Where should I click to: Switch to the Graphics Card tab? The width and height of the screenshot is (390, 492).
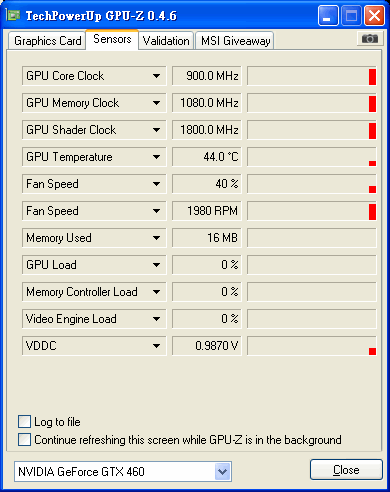47,41
